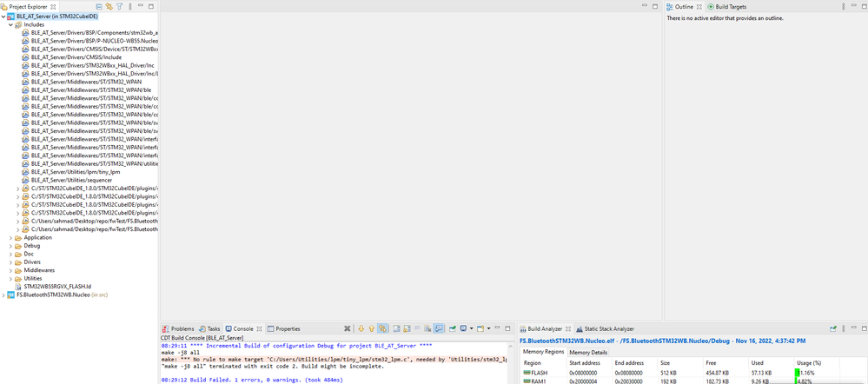The width and height of the screenshot is (868, 384).
Task: Expand the Doc folder
Action: 10,254
